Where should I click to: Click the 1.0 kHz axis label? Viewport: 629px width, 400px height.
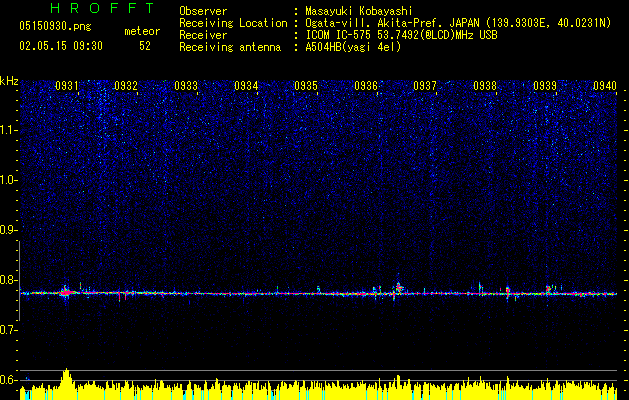coord(8,180)
